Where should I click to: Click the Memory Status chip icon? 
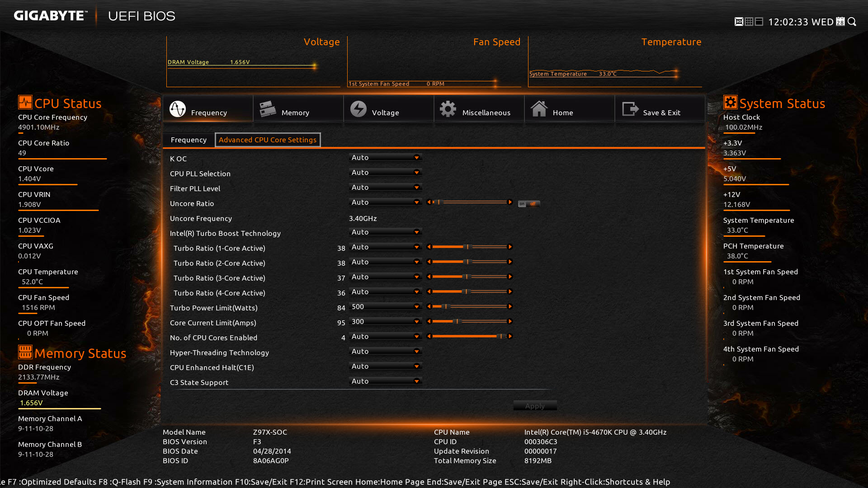[x=25, y=352]
